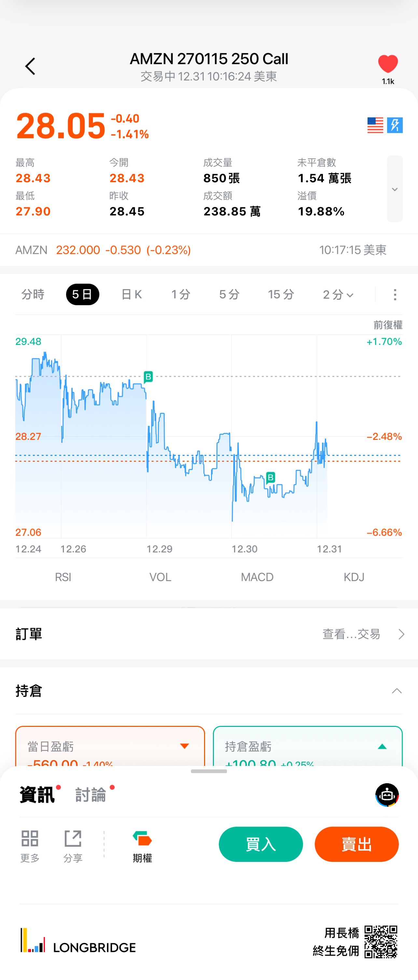Viewport: 418px width, 980px height.
Task: Tap the US flag market icon
Action: pyautogui.click(x=375, y=125)
